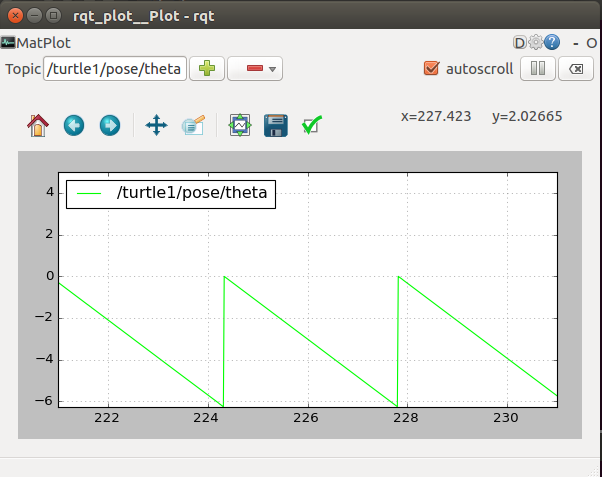This screenshot has height=477, width=602.
Task: Save the figure with floppy icon
Action: [x=276, y=126]
